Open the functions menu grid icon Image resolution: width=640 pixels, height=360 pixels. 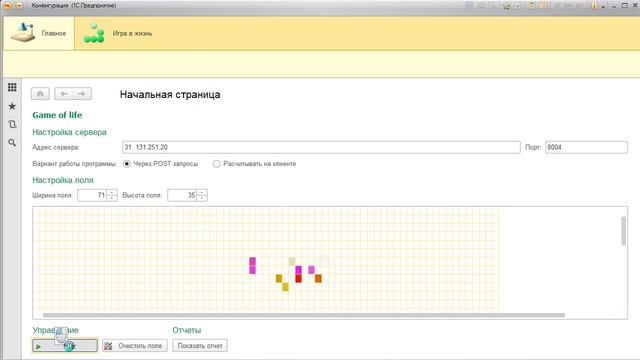12,87
